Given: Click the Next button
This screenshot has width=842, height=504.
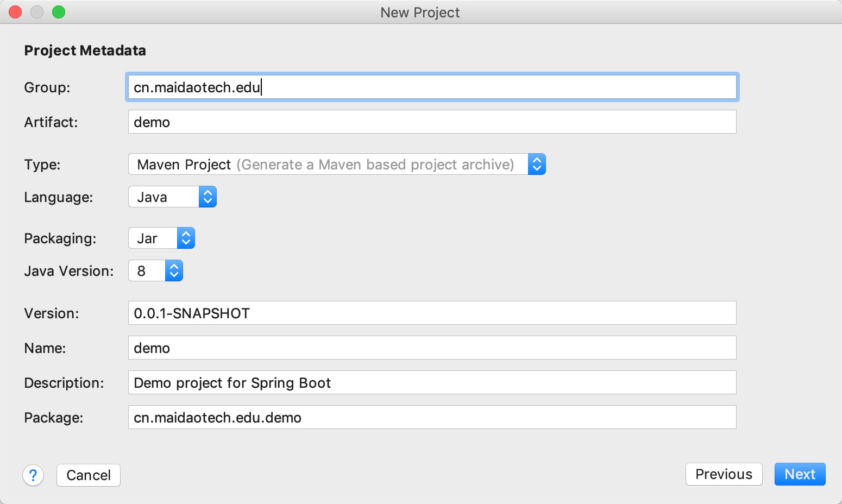Looking at the screenshot, I should click(800, 474).
